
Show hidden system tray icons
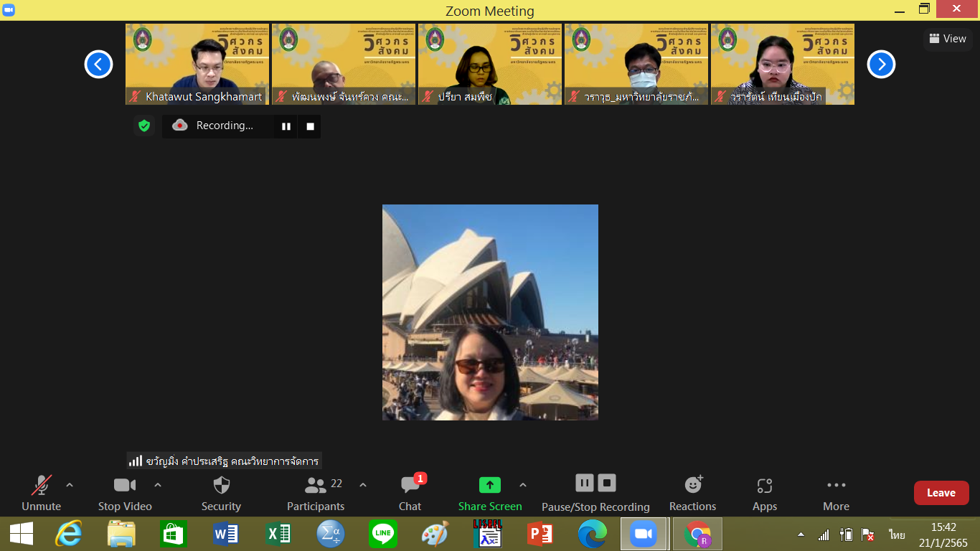point(801,534)
